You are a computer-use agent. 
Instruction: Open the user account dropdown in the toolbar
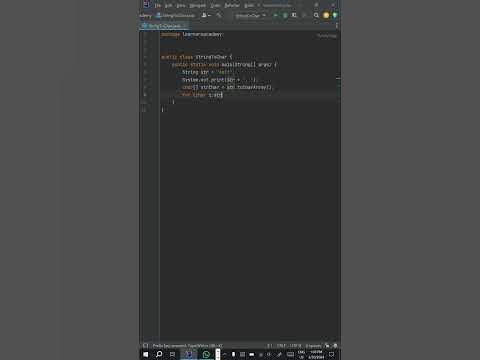pos(206,15)
